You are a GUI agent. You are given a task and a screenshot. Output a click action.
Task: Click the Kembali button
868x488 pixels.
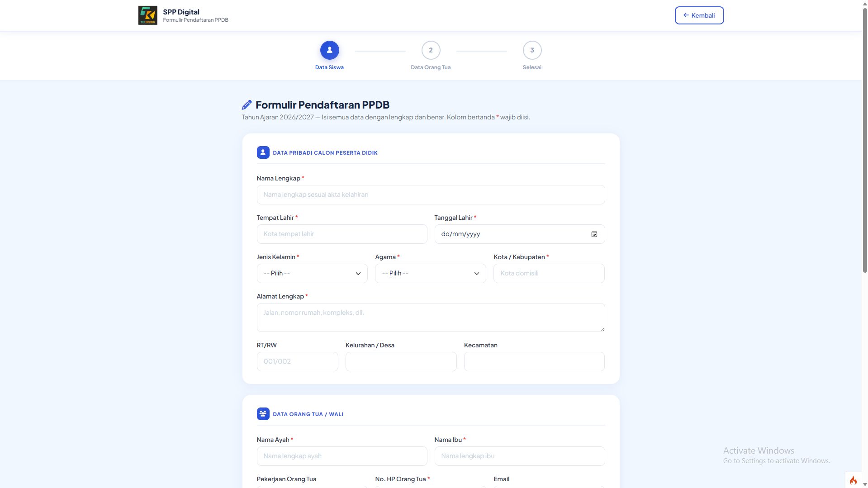(x=699, y=15)
